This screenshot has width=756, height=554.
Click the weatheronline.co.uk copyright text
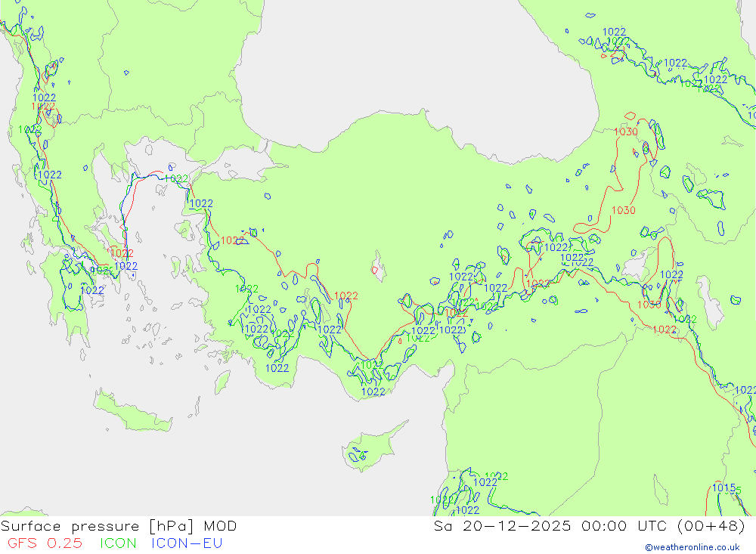pyautogui.click(x=692, y=547)
